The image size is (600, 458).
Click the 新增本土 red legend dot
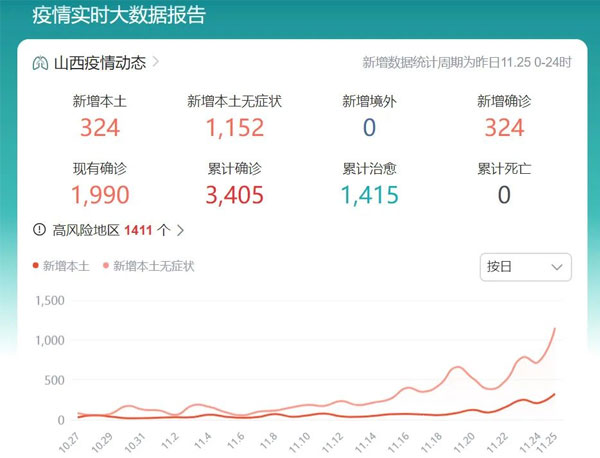point(37,266)
